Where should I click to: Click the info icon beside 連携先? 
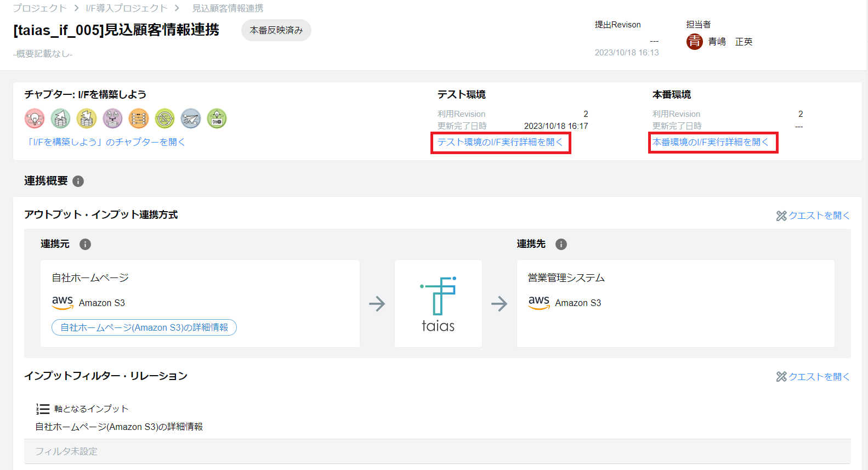tap(561, 244)
